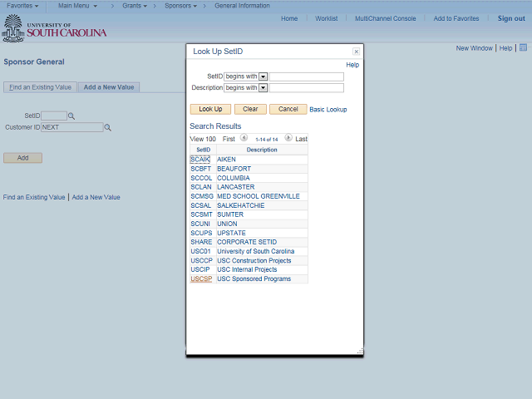Click Last in results navigation
Screen dimensions: 532x399
[x=301, y=139]
